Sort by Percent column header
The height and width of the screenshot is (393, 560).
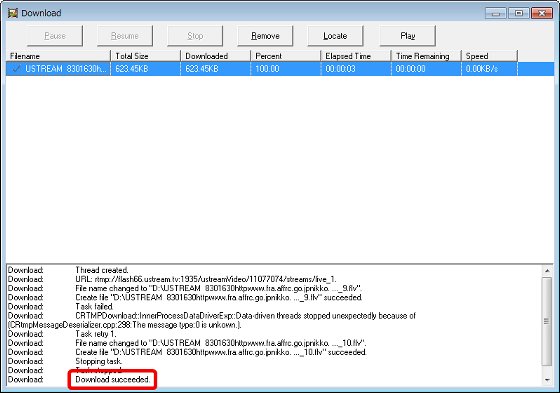[285, 56]
